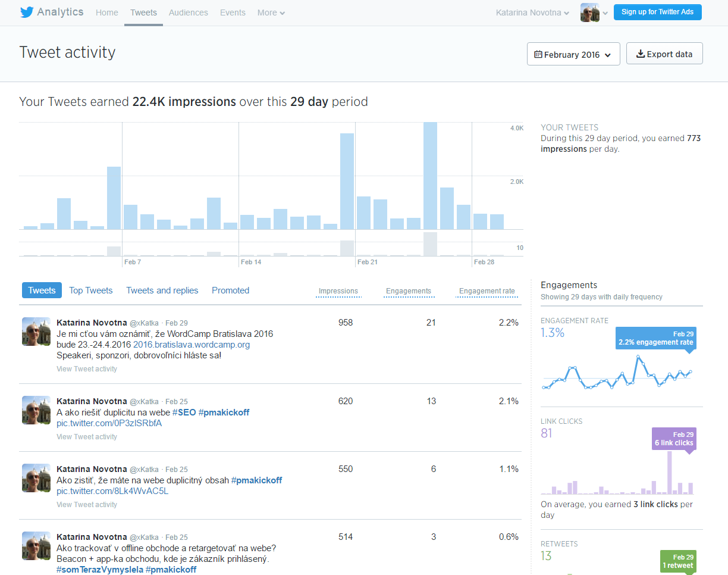The width and height of the screenshot is (728, 575).
Task: Open pic.twitter.com/8Lk4WvAC5L link
Action: click(112, 491)
